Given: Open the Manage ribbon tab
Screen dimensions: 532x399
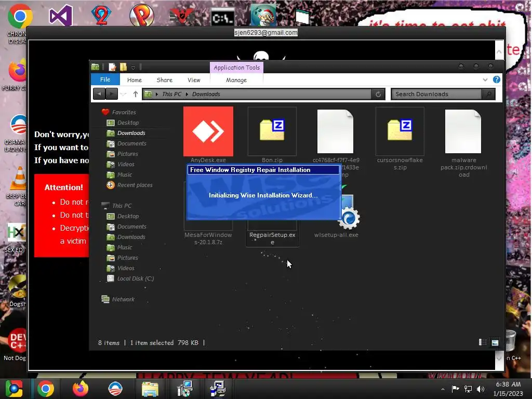Looking at the screenshot, I should click(x=236, y=80).
